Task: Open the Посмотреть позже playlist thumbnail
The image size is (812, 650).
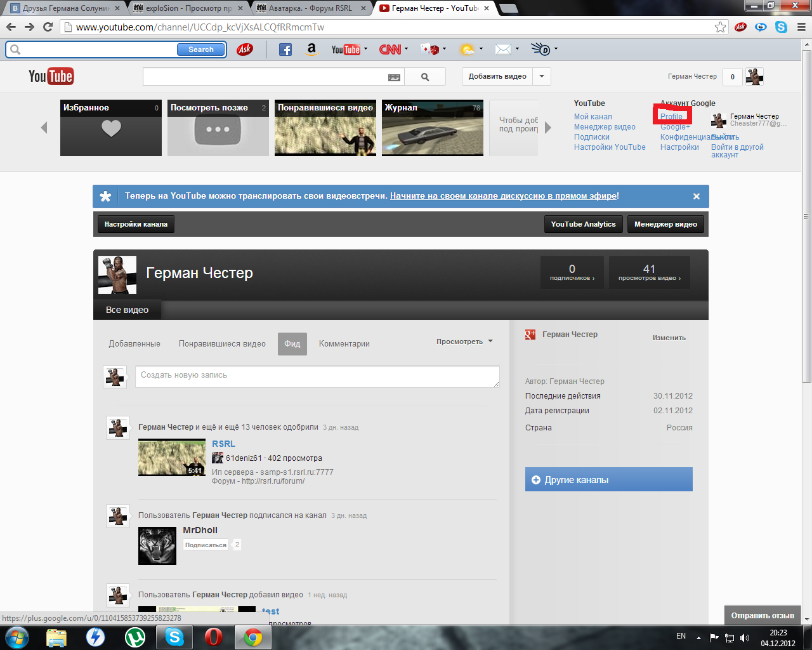Action: click(218, 128)
